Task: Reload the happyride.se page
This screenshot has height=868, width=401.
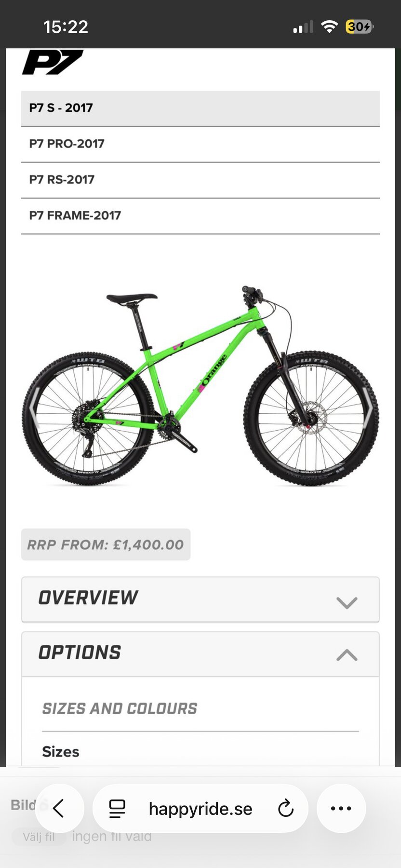Action: 285,809
